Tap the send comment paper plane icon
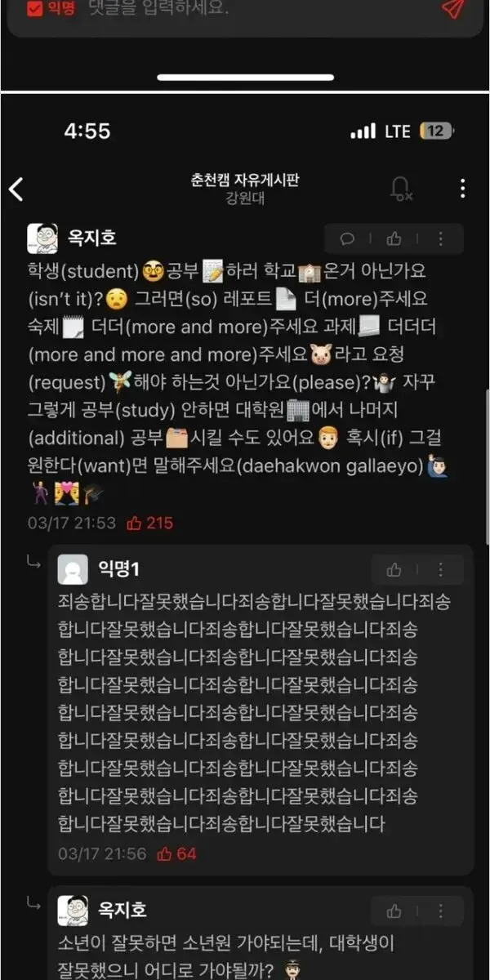Screen dimensions: 490x980 pyautogui.click(x=452, y=9)
